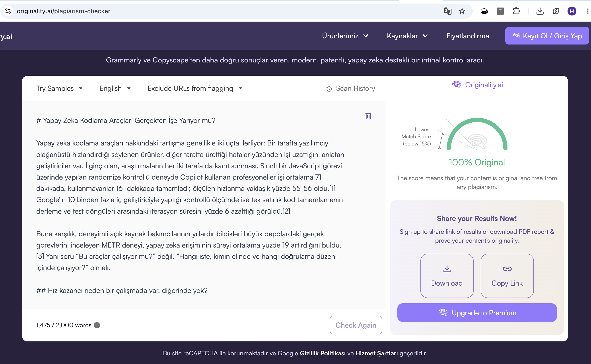Click the site information icon in address bar

(8, 11)
